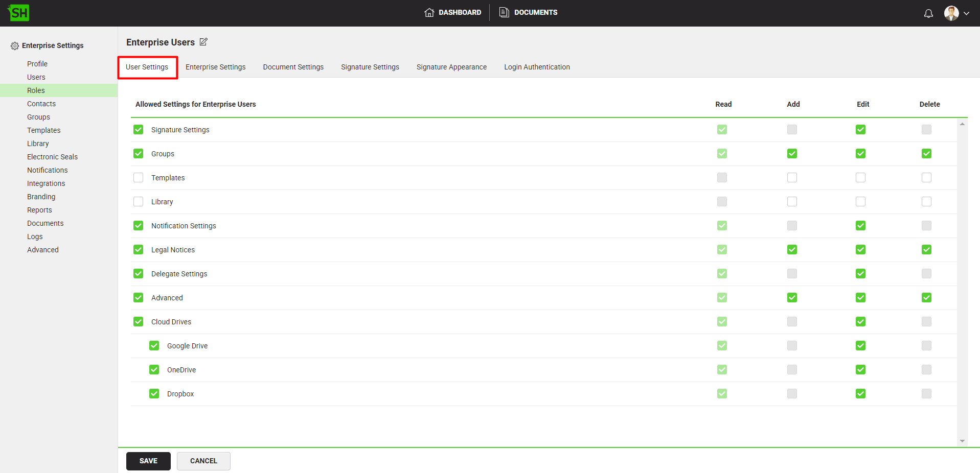980x473 pixels.
Task: Click the scroll down arrow in permissions list
Action: pos(962,441)
